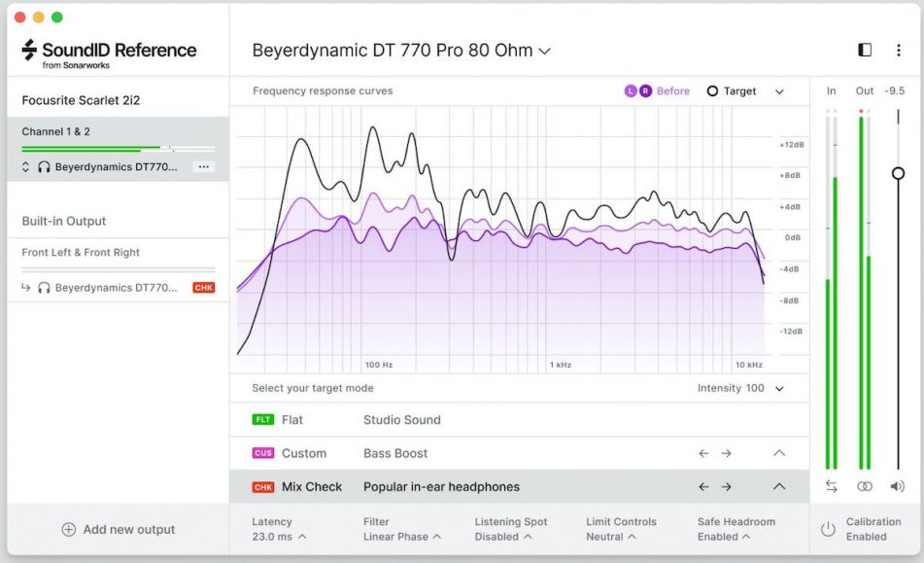Click the up-down sort arrows beside Beyerdynamics DT770

click(25, 167)
